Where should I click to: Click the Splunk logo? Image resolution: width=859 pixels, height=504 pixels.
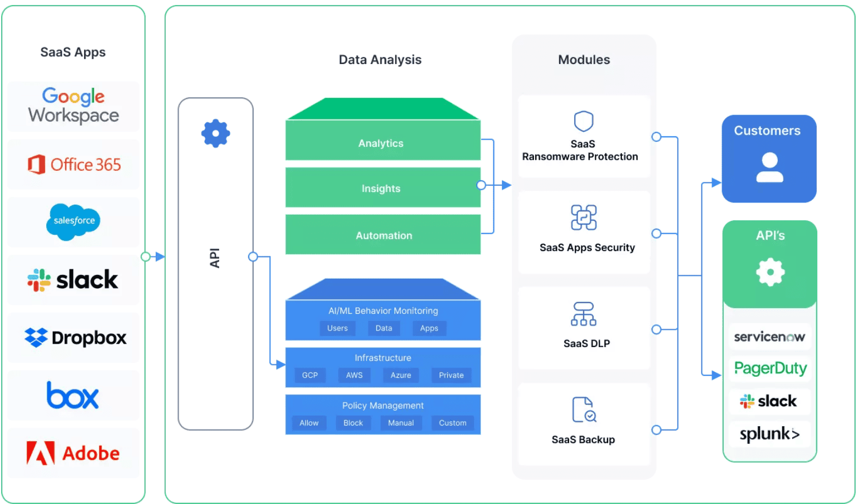point(769,433)
